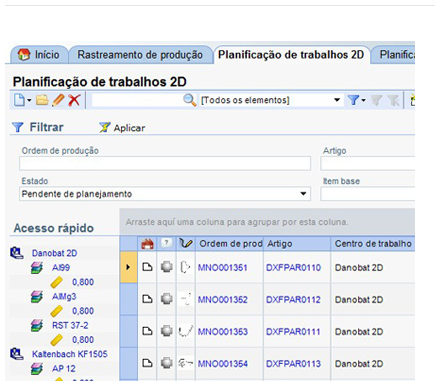Click the blue funnel filter toolbar icon
Image resolution: width=435 pixels, height=382 pixels.
(353, 100)
